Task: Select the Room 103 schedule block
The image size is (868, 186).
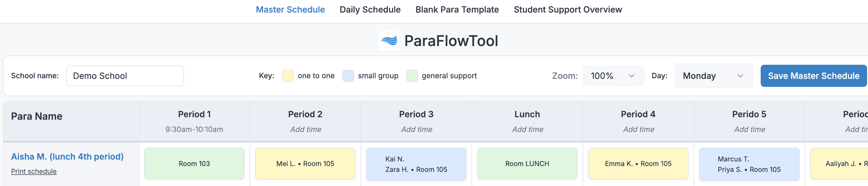Action: point(194,163)
